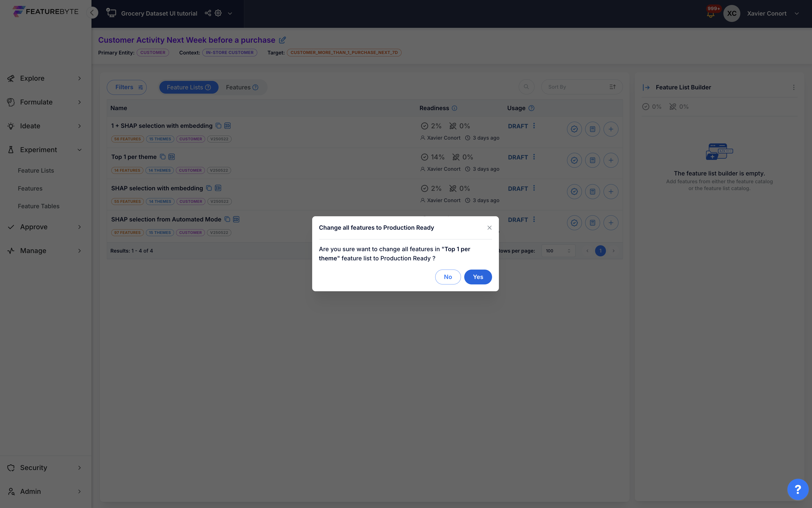Viewport: 812px width, 508px height.
Task: Open three-dot menu for Top 1 per theme
Action: click(534, 157)
